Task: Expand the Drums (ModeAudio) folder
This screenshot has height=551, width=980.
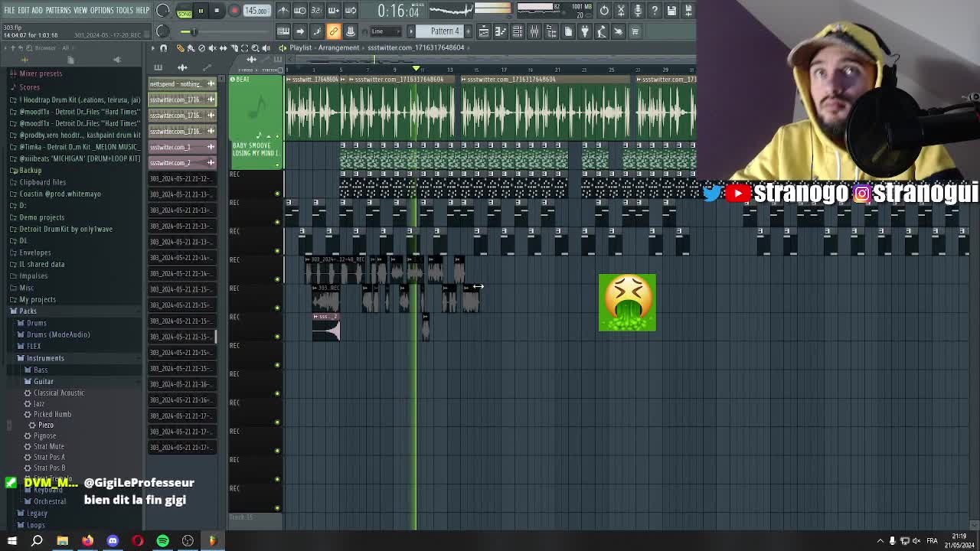Action: pos(57,334)
